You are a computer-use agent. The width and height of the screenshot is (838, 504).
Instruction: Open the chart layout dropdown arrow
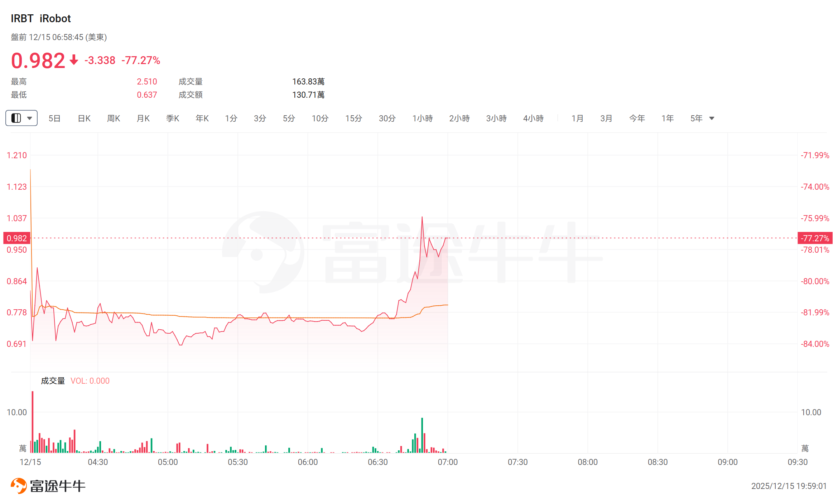coord(30,118)
